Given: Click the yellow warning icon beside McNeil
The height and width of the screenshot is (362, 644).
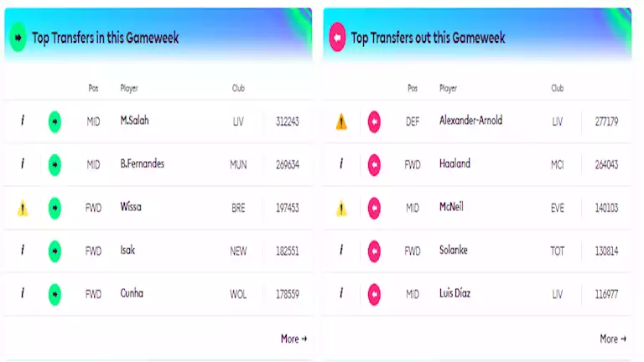Looking at the screenshot, I should [x=341, y=208].
